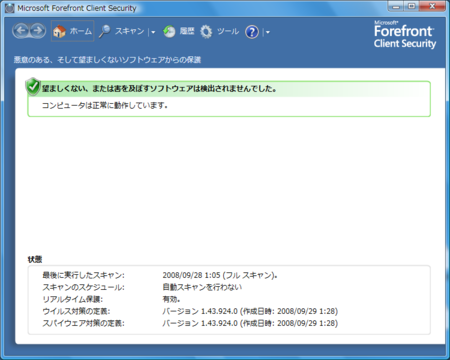This screenshot has height=360, width=450.
Task: Open help with the blue question mark
Action: point(252,32)
